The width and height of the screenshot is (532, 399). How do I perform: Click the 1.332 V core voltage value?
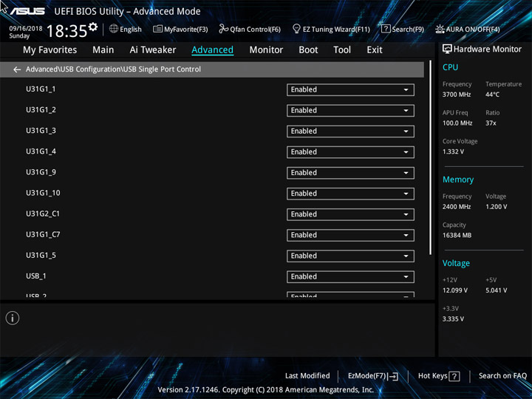click(x=453, y=151)
